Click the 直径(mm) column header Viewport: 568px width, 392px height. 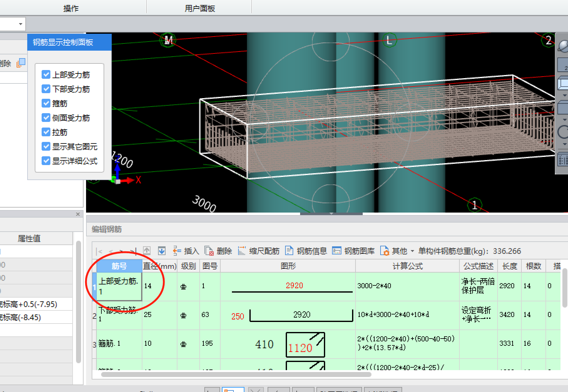click(x=160, y=266)
